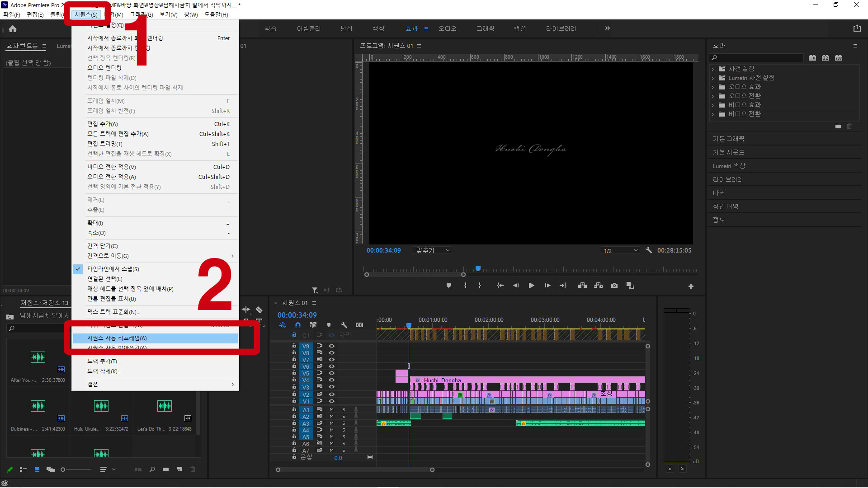
Task: Select the Razor tool
Action: 259,310
